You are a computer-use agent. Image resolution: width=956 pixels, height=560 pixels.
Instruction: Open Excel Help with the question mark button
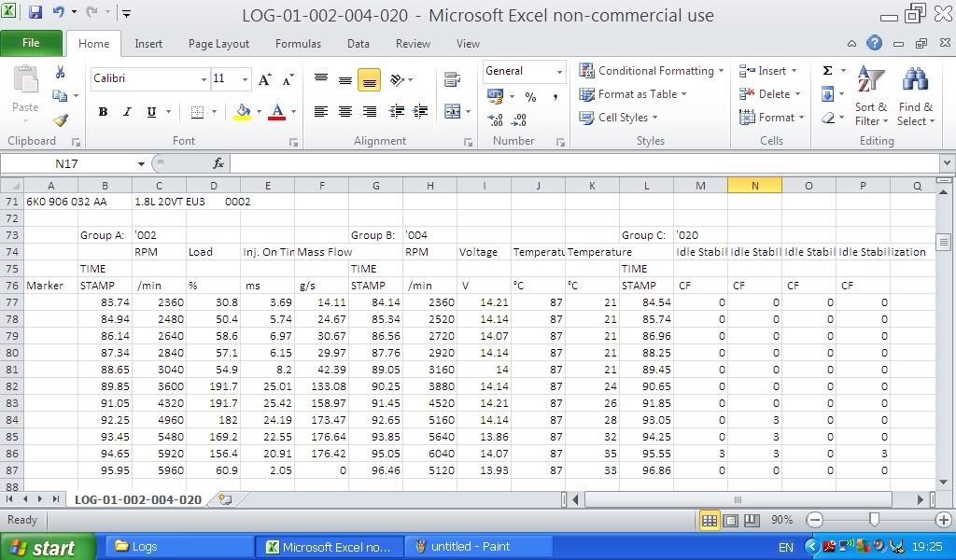coord(874,43)
